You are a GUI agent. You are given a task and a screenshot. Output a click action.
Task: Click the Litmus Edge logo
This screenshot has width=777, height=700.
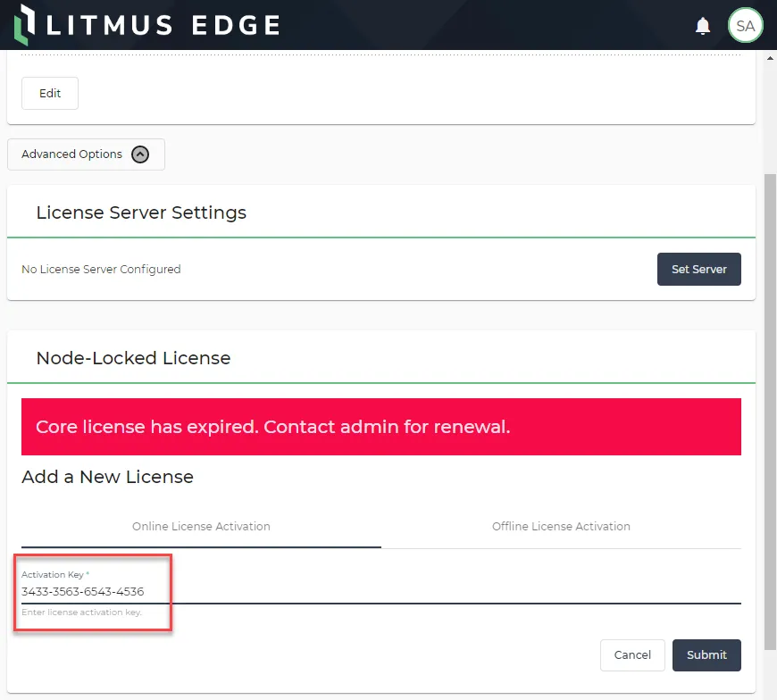click(147, 25)
